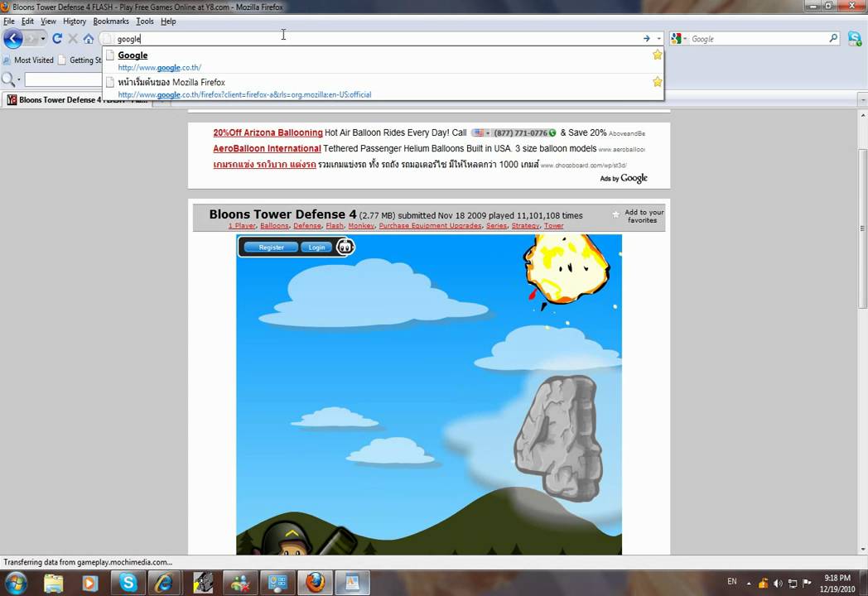Click the Skype toolbar icon beside search box
This screenshot has height=596, width=868.
pos(855,39)
